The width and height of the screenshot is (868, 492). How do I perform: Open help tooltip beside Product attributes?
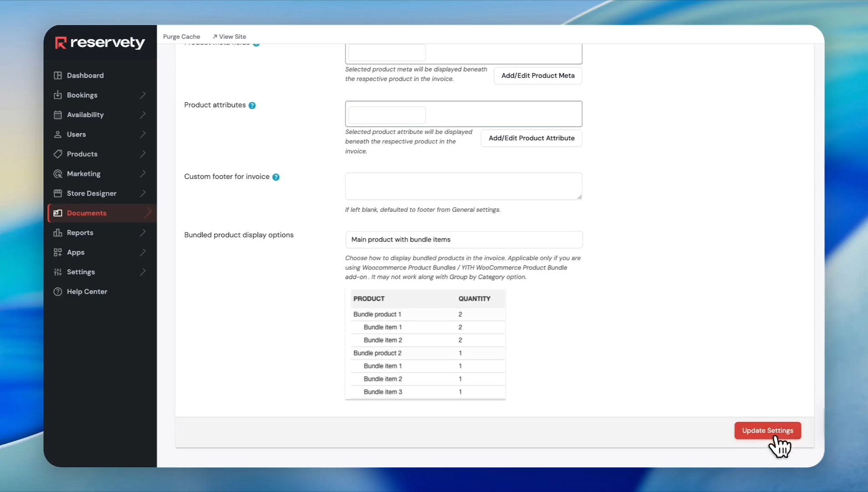click(252, 105)
